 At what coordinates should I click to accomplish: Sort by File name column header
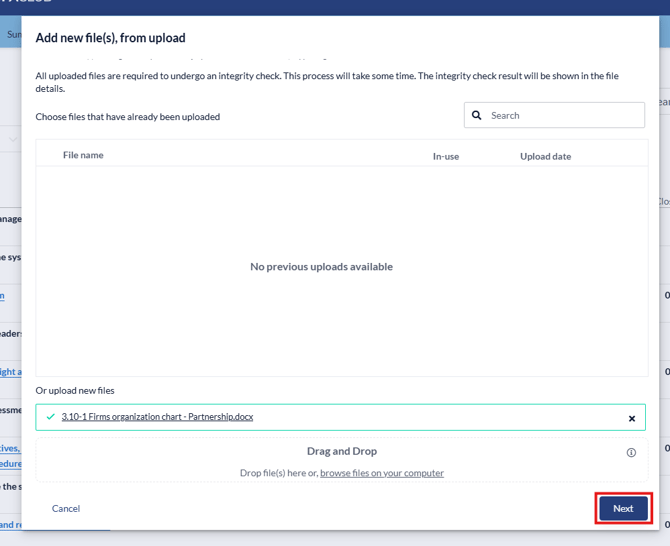[83, 155]
